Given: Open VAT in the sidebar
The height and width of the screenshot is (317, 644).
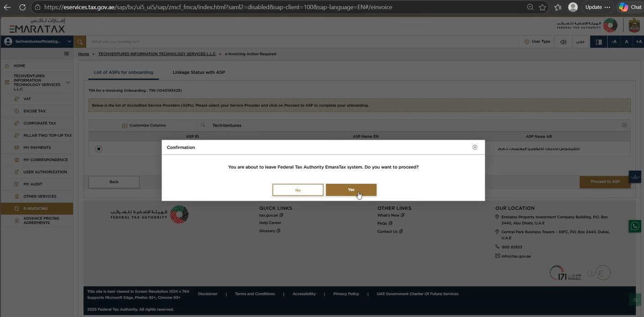Looking at the screenshot, I should point(37,99).
